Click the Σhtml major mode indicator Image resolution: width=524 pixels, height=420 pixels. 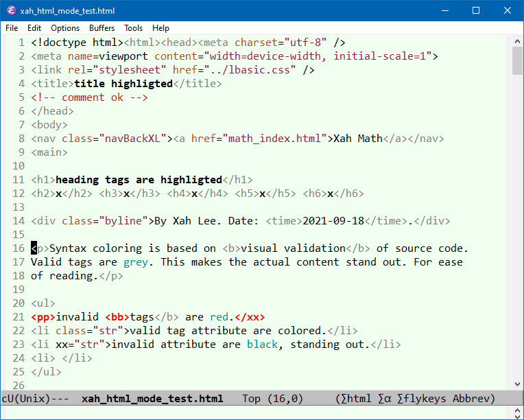pyautogui.click(x=356, y=399)
